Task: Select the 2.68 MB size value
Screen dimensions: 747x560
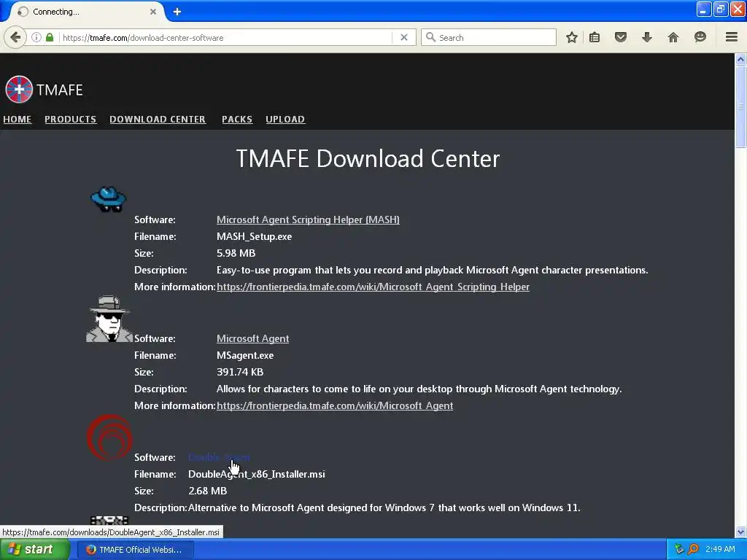Action: coord(207,491)
